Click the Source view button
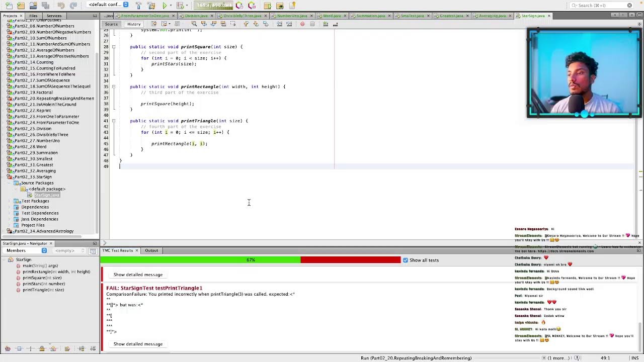The height and width of the screenshot is (362, 644). (111, 24)
